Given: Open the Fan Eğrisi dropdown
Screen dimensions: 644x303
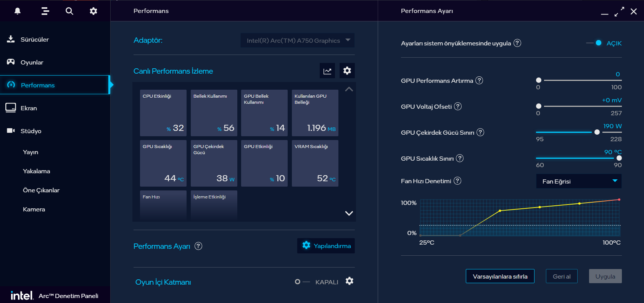Looking at the screenshot, I should (579, 181).
